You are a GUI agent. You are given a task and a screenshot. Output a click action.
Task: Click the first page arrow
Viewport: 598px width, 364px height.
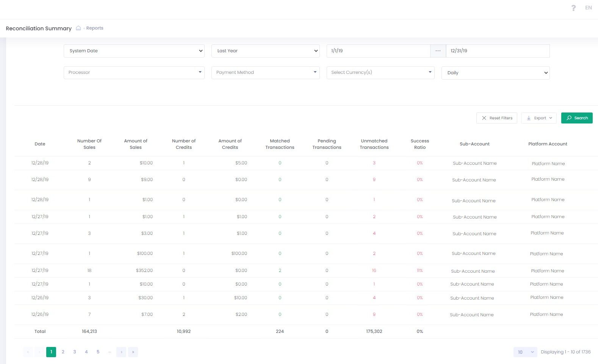(x=28, y=352)
